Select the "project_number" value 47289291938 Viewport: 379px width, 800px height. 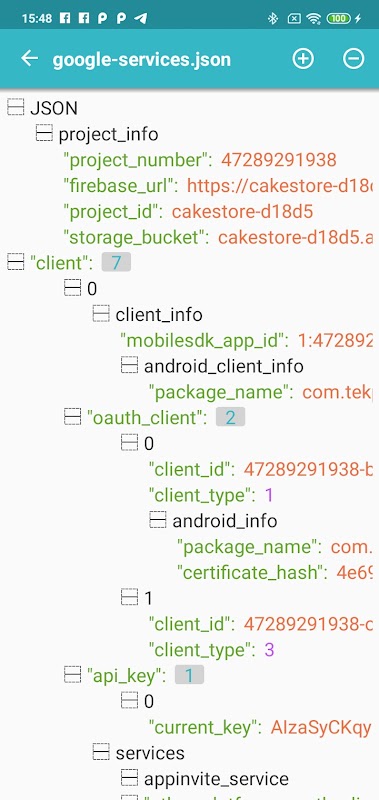[279, 160]
